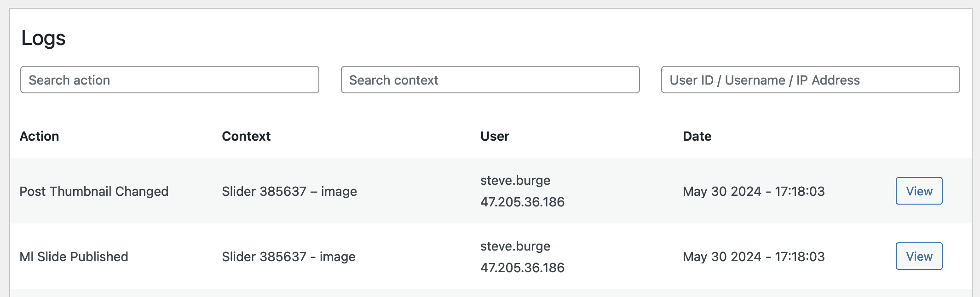The width and height of the screenshot is (980, 297).
Task: Click the date of the Post Thumbnail Changed log
Action: [x=754, y=192]
